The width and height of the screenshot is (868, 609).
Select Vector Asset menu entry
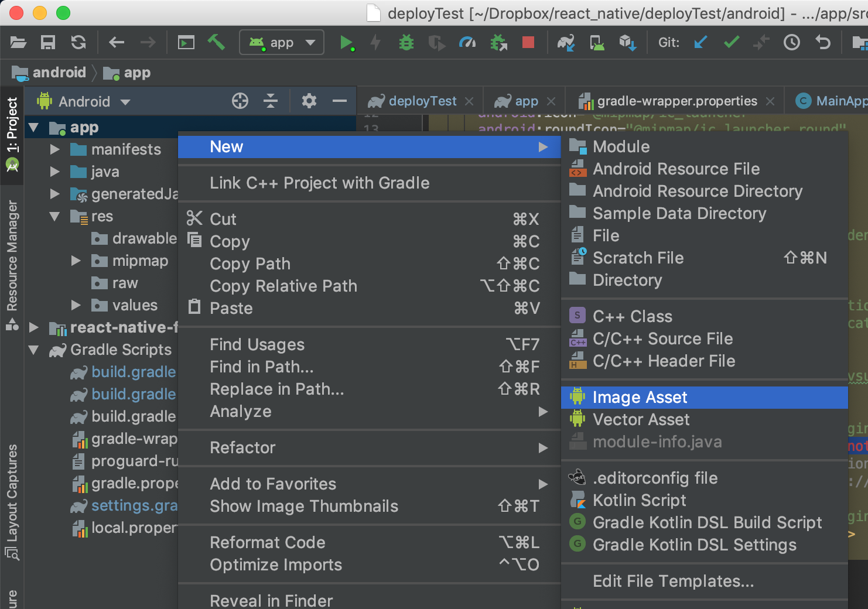[705, 420]
